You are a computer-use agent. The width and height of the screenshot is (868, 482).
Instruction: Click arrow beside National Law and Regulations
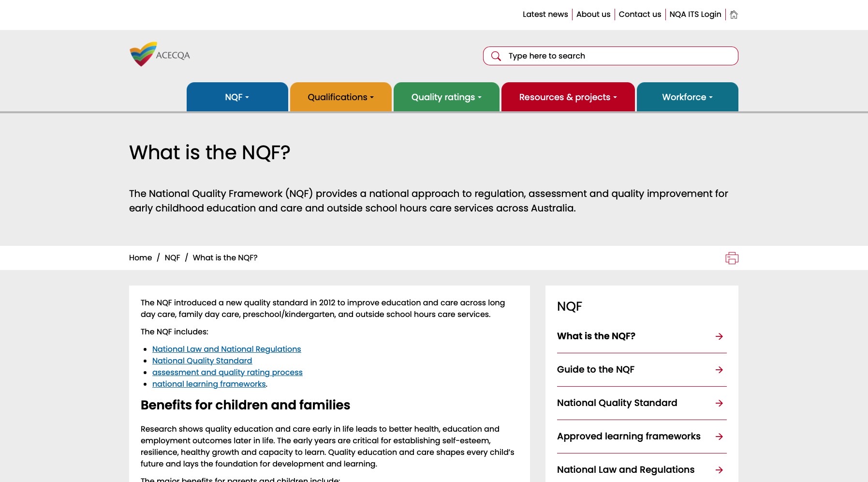point(719,470)
